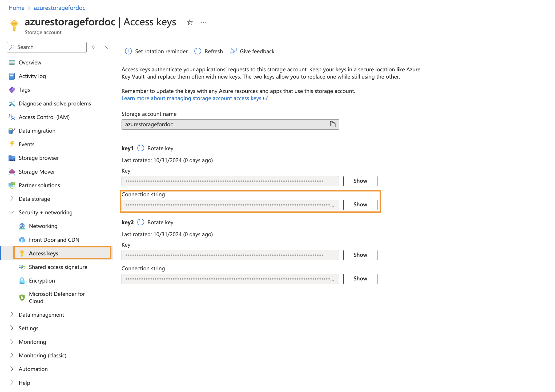Image resolution: width=555 pixels, height=392 pixels.
Task: Open the Storage browser menu item
Action: tap(39, 158)
